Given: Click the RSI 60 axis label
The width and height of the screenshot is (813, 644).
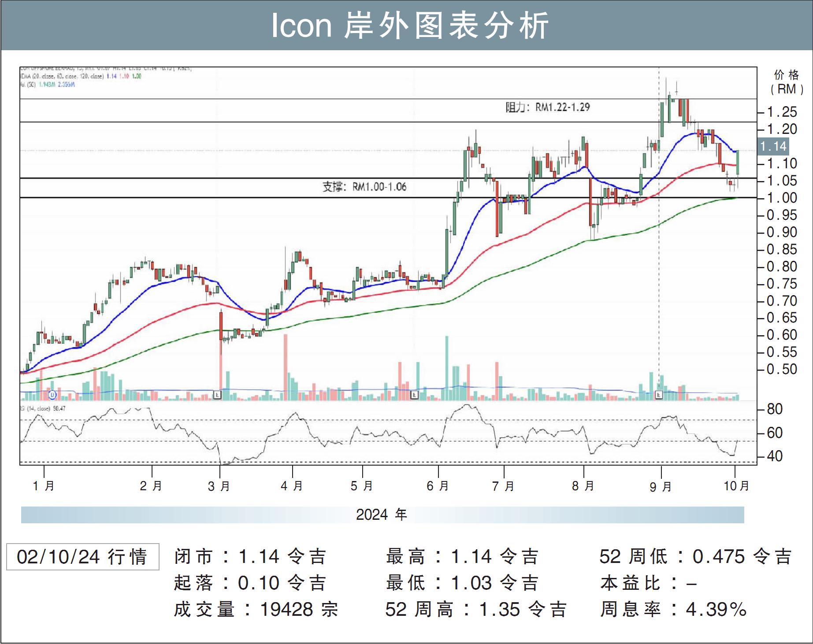Looking at the screenshot, I should pos(775,433).
